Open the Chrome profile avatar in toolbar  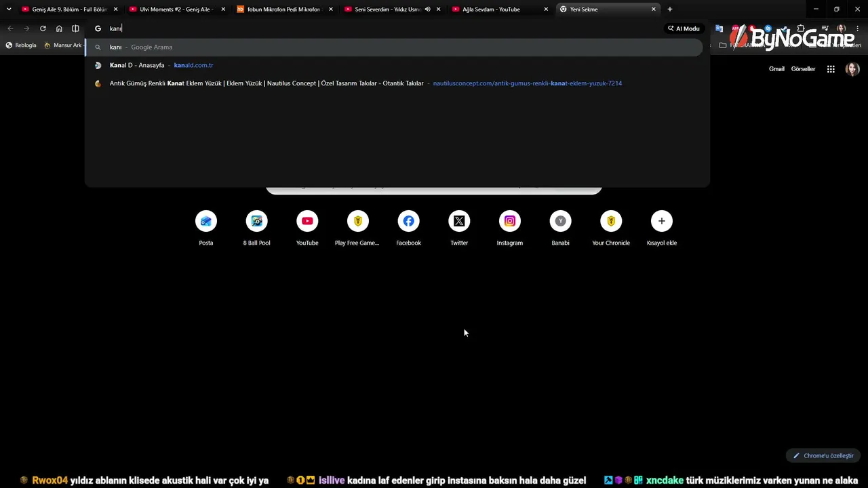click(x=841, y=28)
